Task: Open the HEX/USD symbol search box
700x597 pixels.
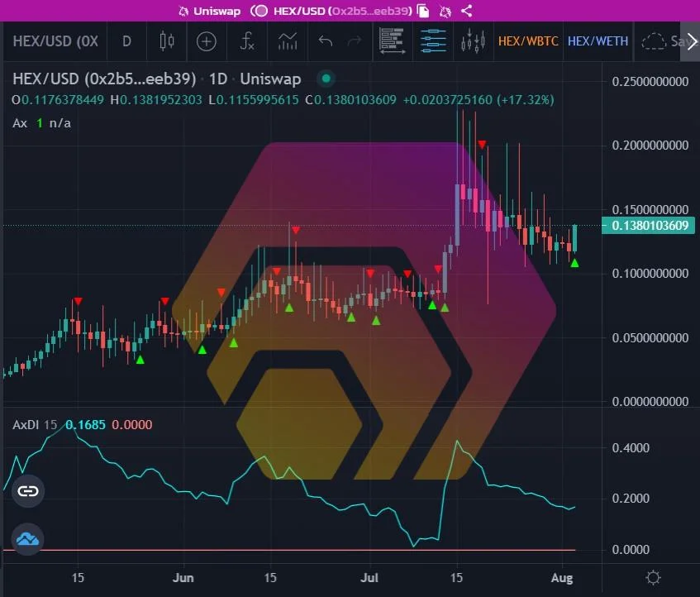Action: [x=55, y=41]
